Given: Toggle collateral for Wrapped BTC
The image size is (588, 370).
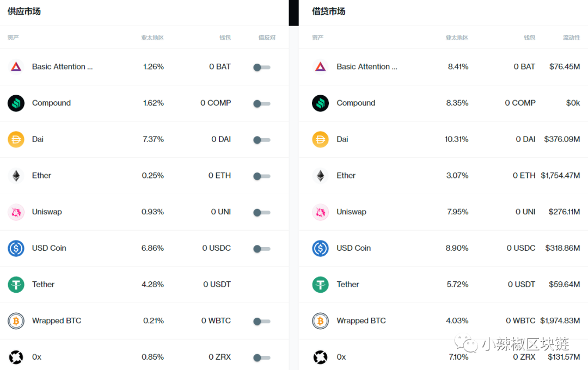Looking at the screenshot, I should (261, 322).
